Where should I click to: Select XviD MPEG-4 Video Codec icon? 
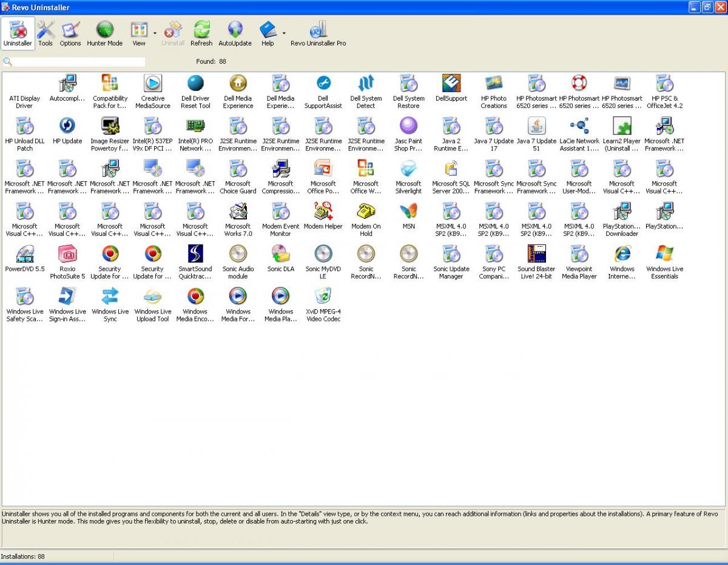(x=323, y=296)
